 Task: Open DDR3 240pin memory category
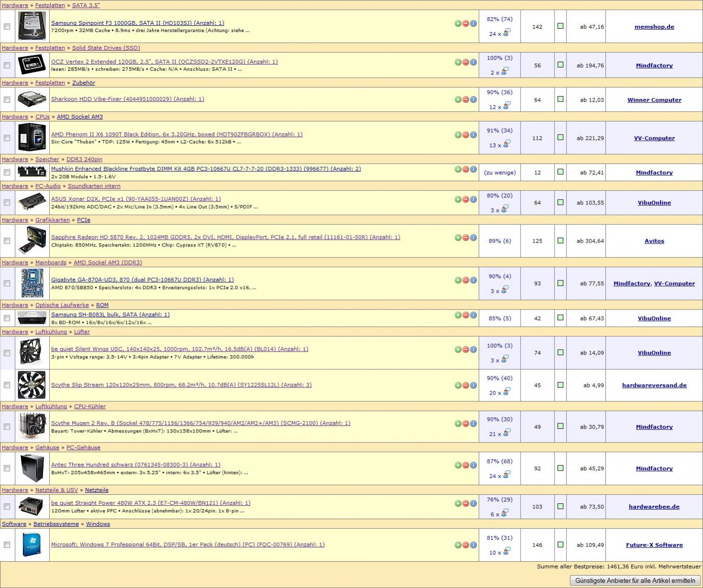tap(84, 159)
